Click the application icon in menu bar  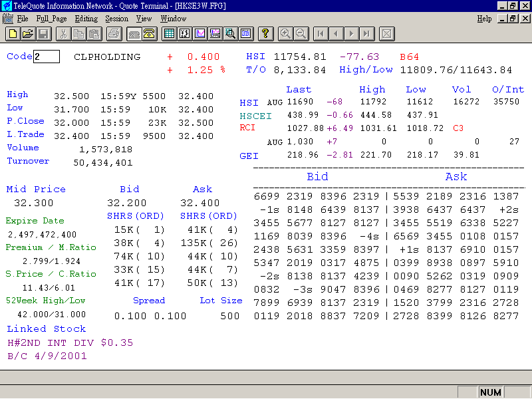[8, 19]
